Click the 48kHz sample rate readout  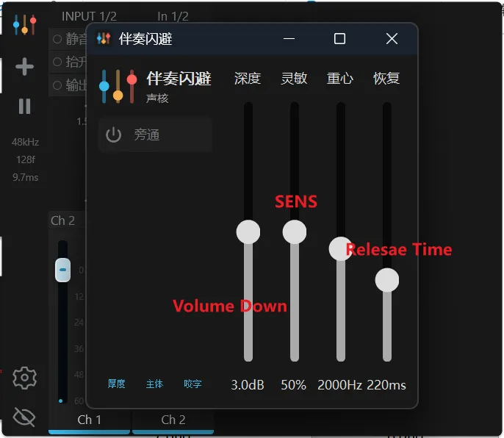coord(26,142)
